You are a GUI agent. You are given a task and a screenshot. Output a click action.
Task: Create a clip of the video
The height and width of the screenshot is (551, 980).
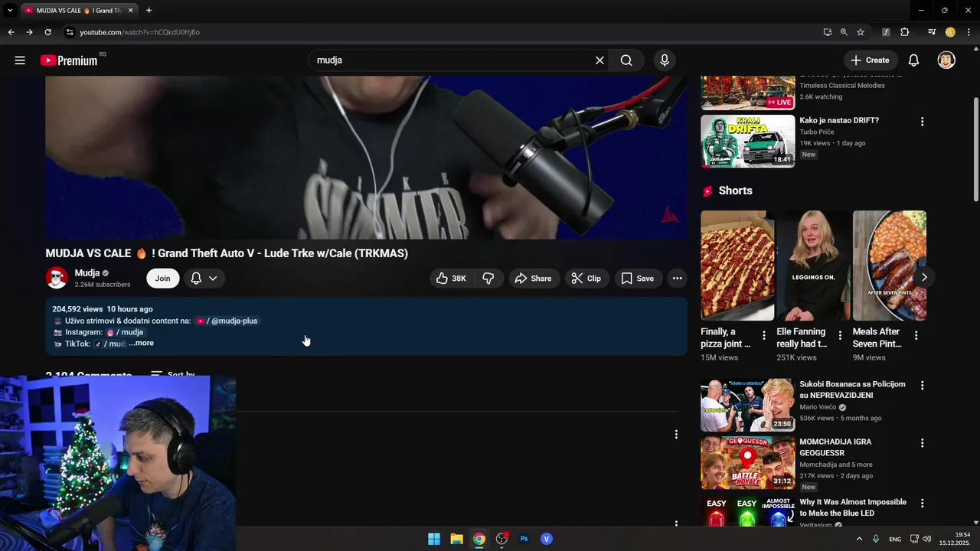586,279
